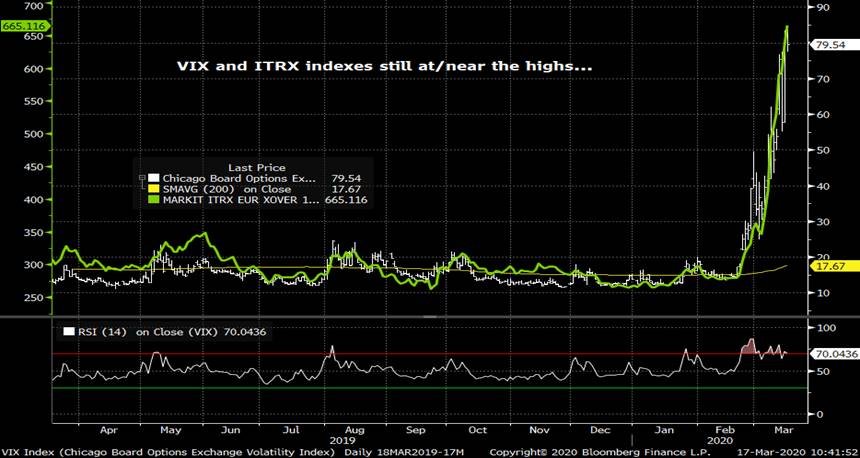Click the 350 left axis label
Screen dimensions: 860x458
pos(35,232)
